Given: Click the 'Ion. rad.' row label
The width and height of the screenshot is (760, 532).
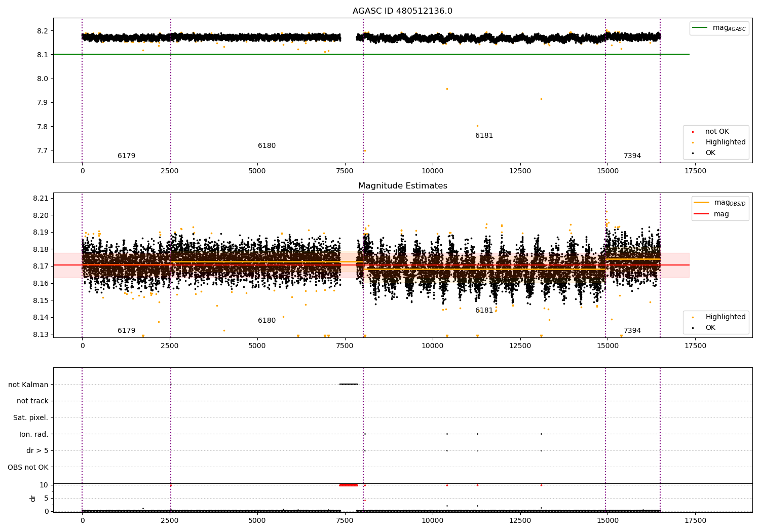Looking at the screenshot, I should (x=34, y=434).
